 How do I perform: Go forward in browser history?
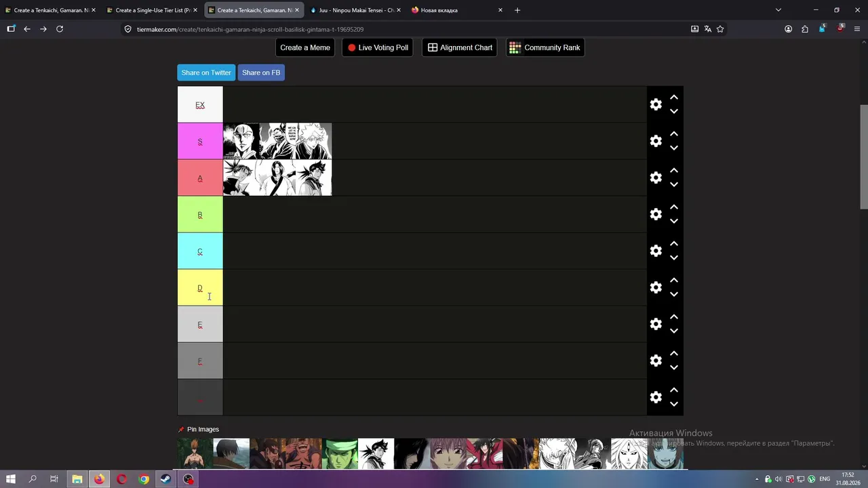43,29
